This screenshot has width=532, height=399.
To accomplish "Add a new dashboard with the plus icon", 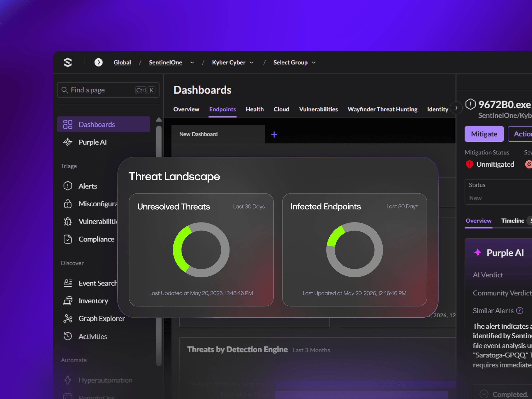I will click(274, 135).
